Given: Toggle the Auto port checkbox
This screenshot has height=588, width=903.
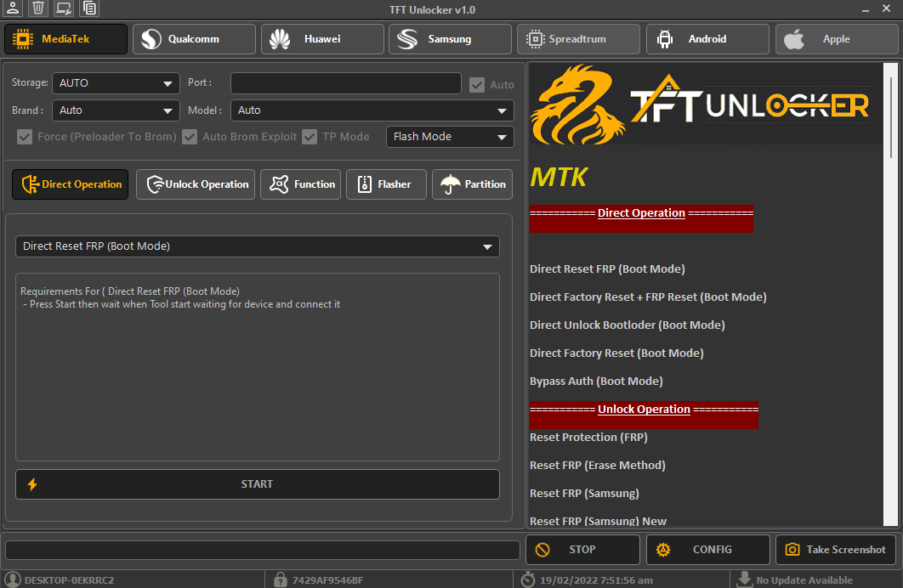Looking at the screenshot, I should tap(478, 84).
